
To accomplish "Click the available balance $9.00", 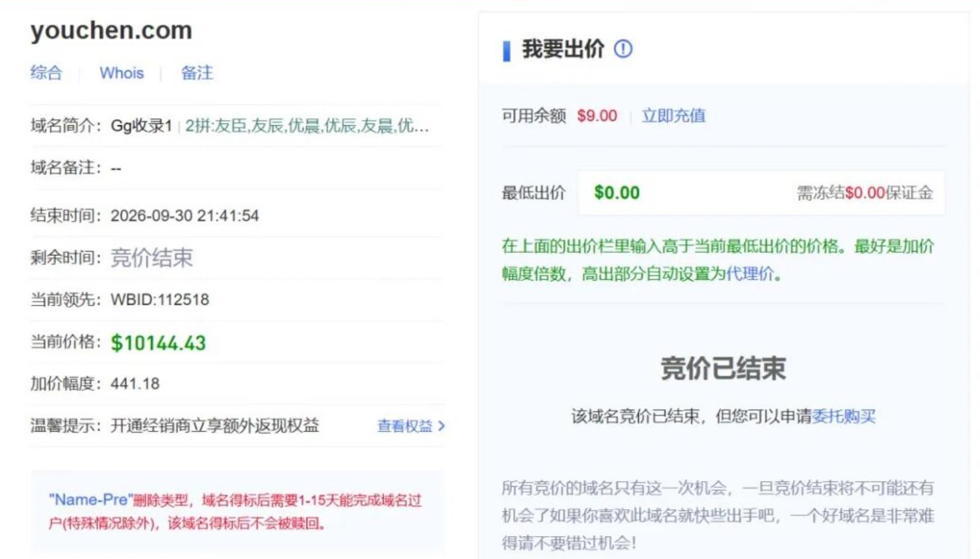I will pos(597,115).
